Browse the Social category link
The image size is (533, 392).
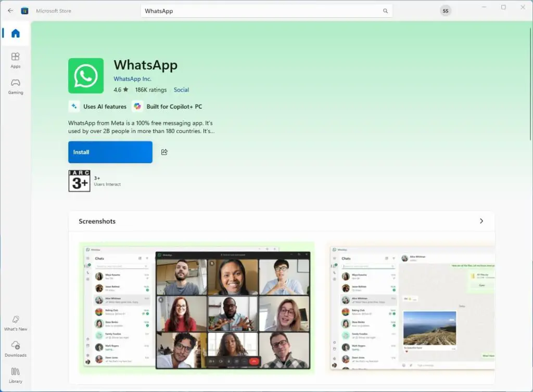click(181, 89)
